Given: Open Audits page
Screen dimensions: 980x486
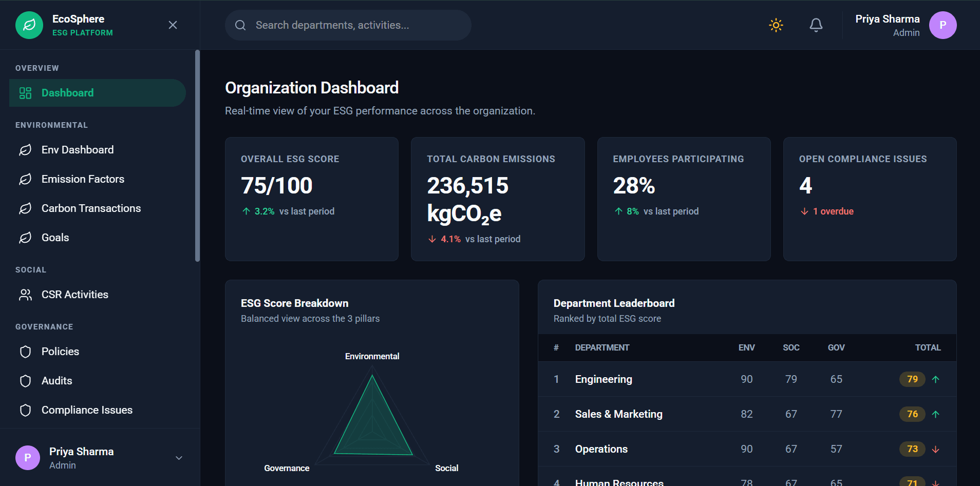Looking at the screenshot, I should tap(98, 381).
